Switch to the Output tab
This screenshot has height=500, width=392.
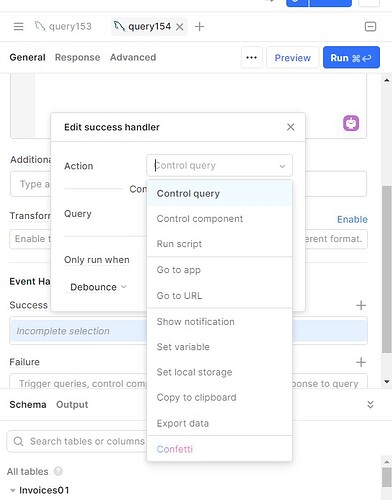[x=72, y=405]
